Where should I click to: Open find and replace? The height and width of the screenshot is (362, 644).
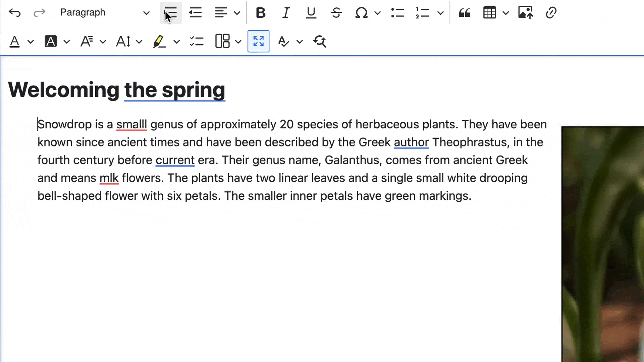point(320,41)
